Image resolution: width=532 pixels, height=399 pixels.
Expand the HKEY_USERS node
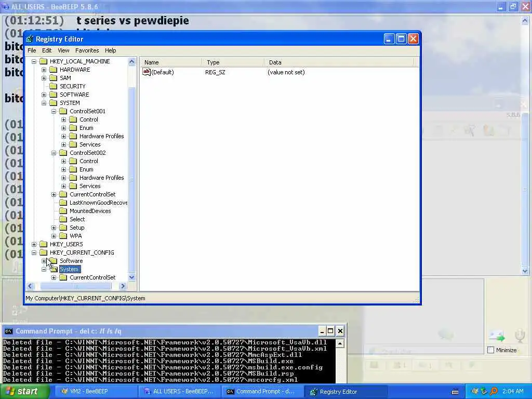tap(34, 244)
